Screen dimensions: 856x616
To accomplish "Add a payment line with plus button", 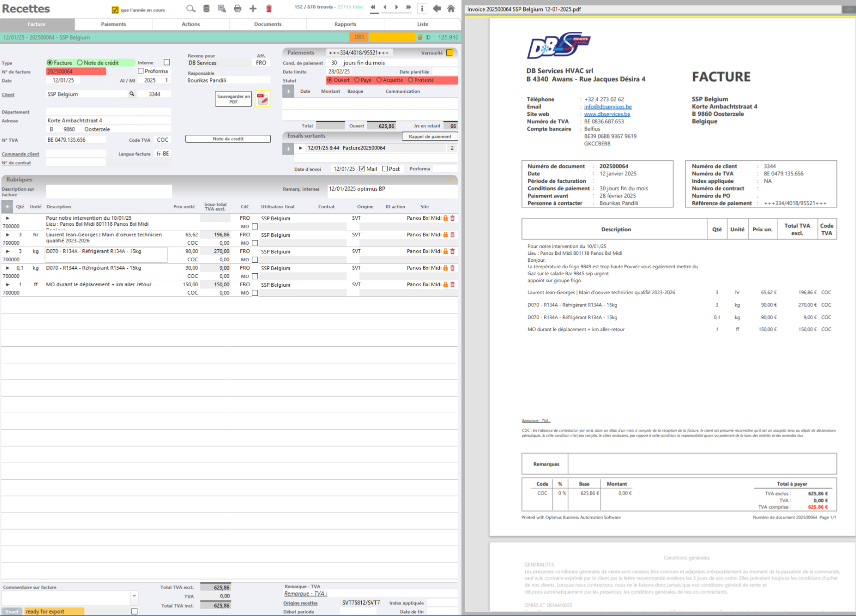I will tap(288, 91).
